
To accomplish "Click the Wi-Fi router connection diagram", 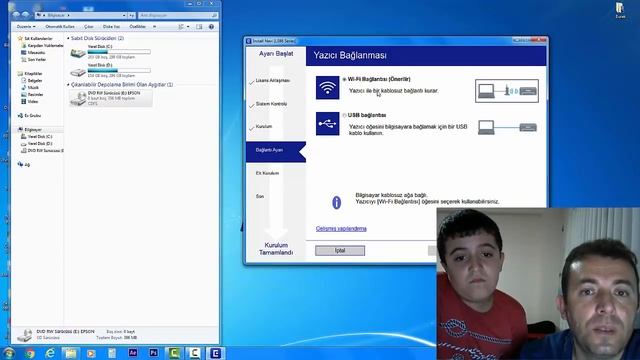I will coord(507,91).
